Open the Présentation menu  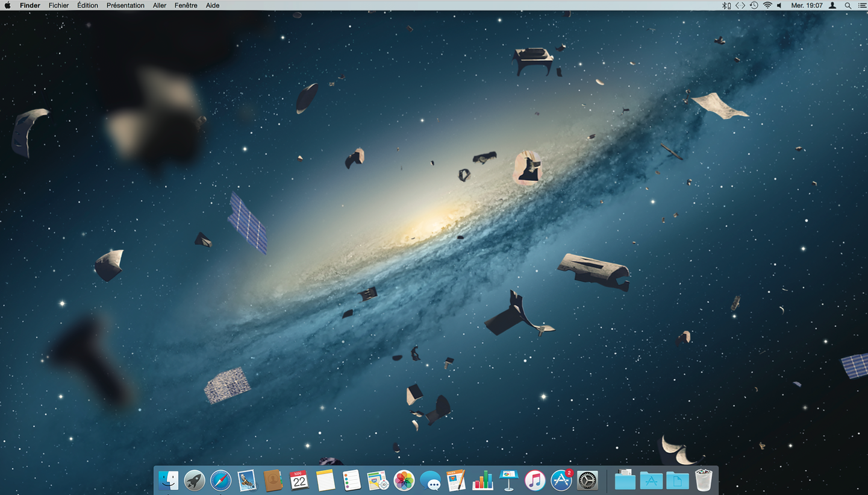[x=125, y=5]
